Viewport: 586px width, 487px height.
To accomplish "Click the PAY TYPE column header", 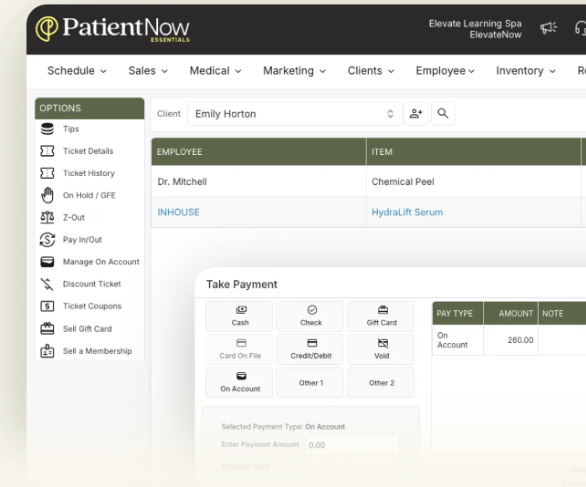I will (x=458, y=313).
